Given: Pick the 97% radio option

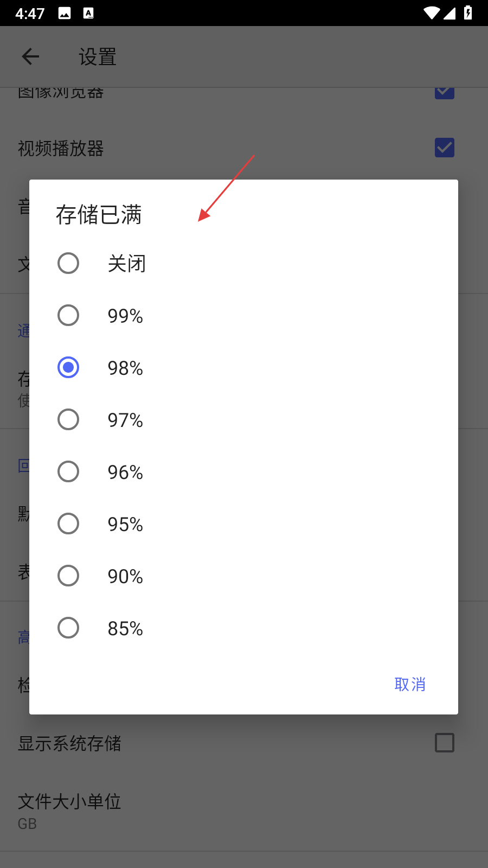Looking at the screenshot, I should [x=68, y=420].
